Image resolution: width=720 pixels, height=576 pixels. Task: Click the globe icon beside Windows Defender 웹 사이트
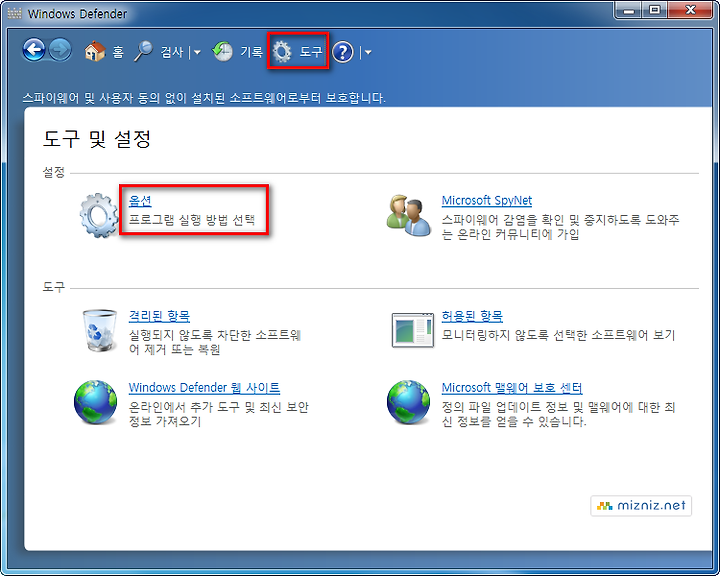click(x=96, y=402)
